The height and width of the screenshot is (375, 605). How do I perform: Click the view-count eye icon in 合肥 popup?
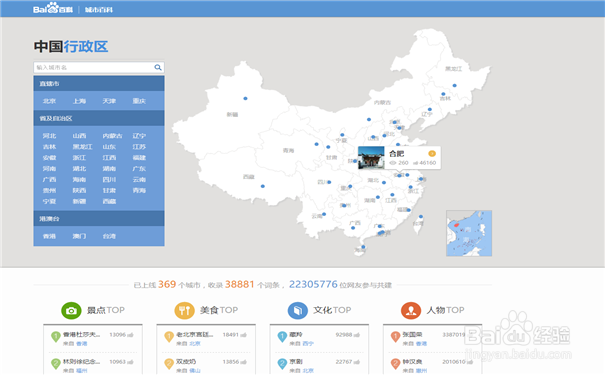(x=393, y=163)
